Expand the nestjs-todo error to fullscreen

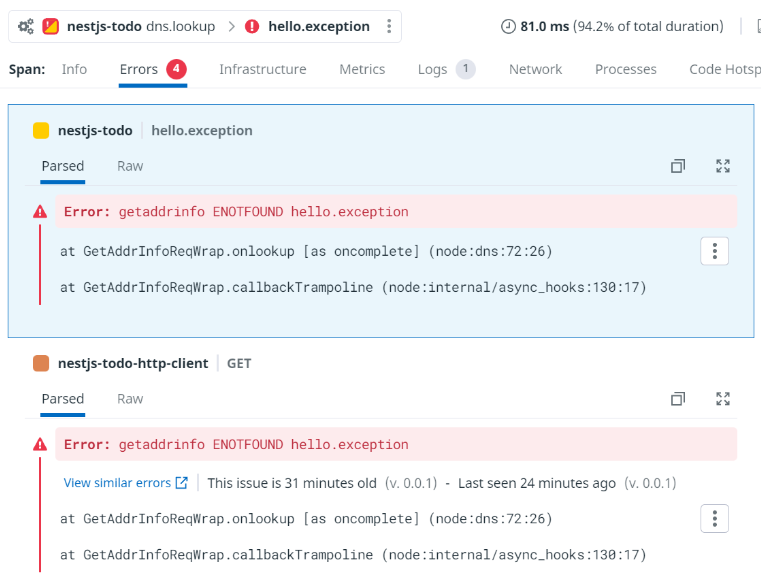[723, 166]
